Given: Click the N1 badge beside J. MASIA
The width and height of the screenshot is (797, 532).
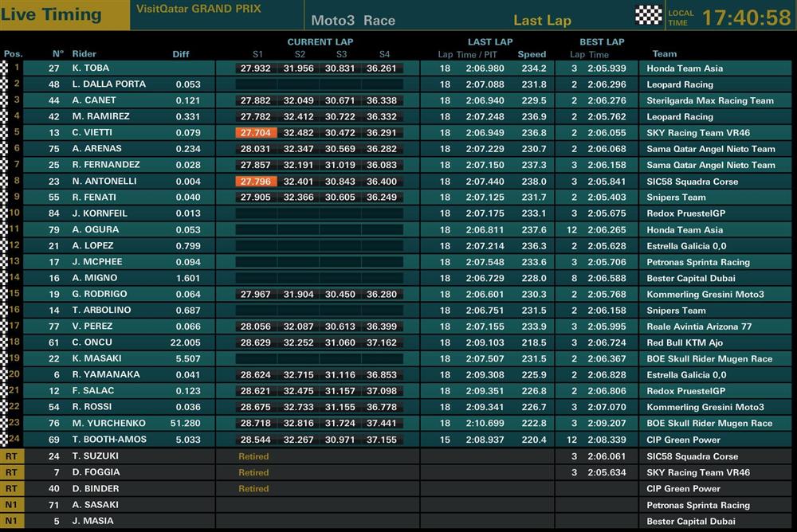Looking at the screenshot, I should coord(11,521).
